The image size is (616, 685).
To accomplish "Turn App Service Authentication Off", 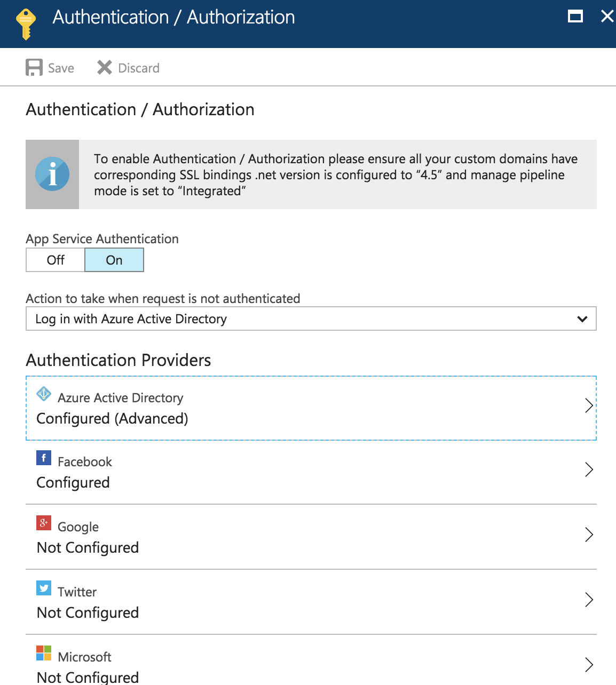I will coord(56,260).
